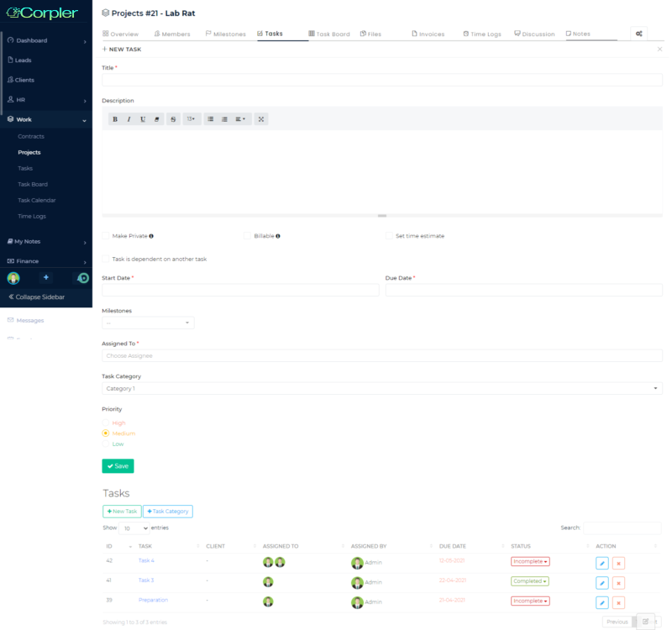Open the Task 4 link in the tasks table
Image resolution: width=672 pixels, height=630 pixels.
pyautogui.click(x=145, y=560)
